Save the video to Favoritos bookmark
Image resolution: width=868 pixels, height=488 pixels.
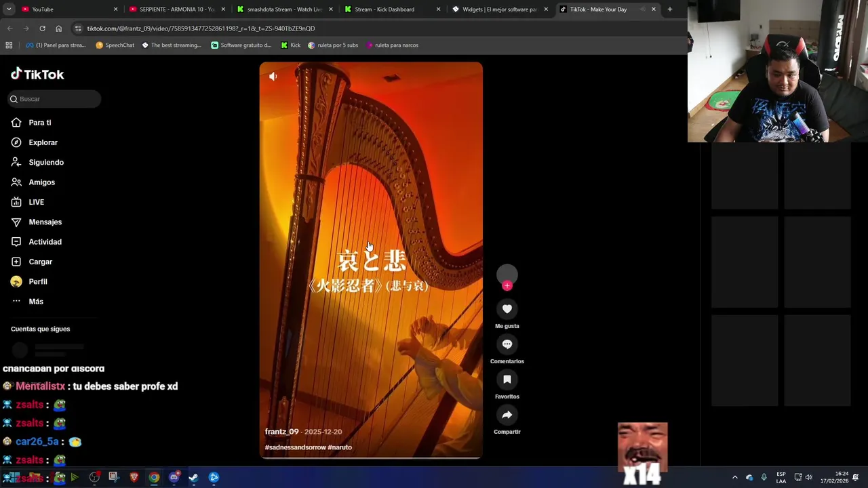[507, 380]
